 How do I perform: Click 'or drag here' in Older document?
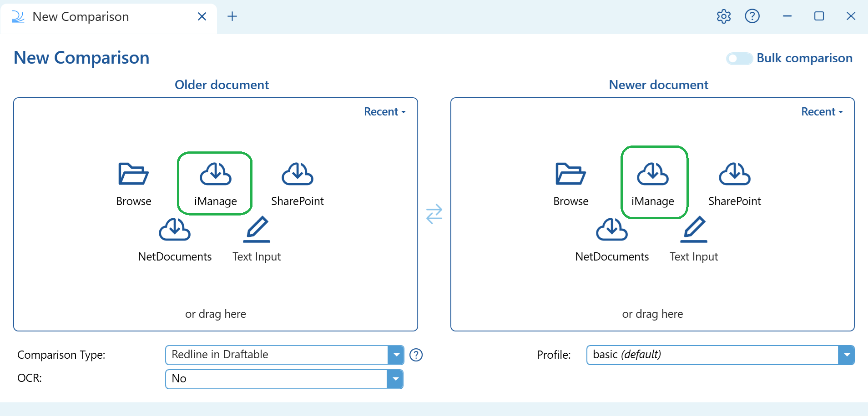click(215, 314)
